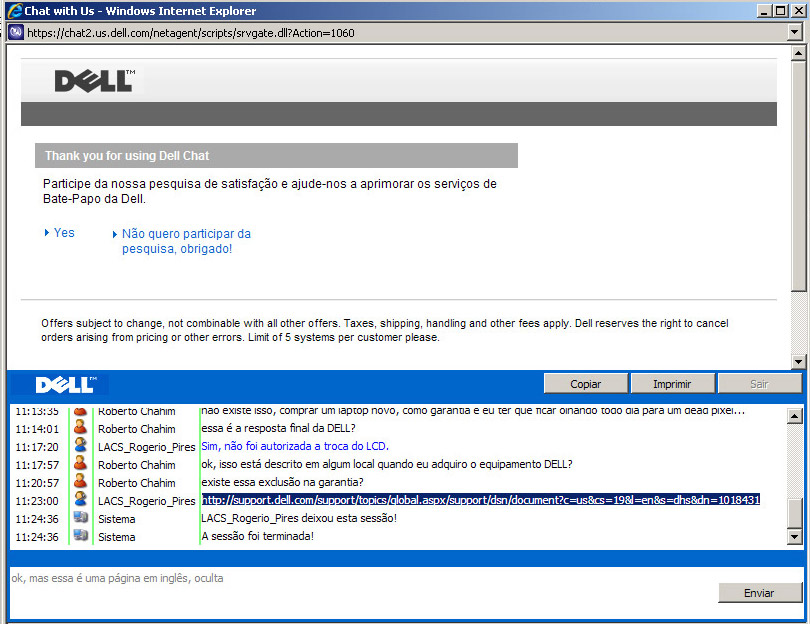Click the Internet Explorer icon in the title bar
810x624 pixels.
coord(15,11)
